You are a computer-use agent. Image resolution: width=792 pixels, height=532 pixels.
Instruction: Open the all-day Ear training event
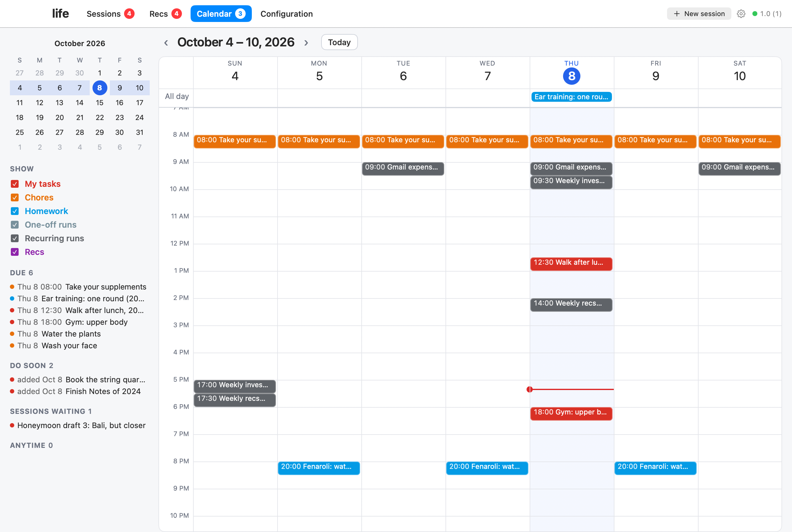(571, 97)
